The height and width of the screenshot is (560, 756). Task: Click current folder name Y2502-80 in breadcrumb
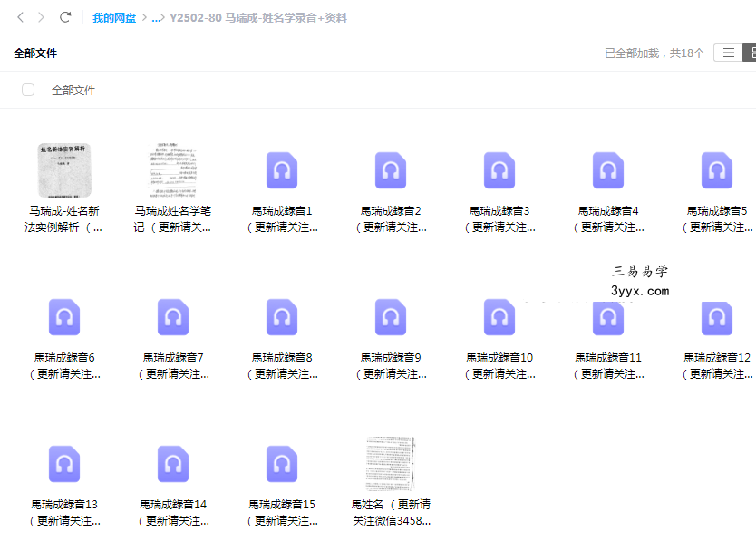point(258,18)
